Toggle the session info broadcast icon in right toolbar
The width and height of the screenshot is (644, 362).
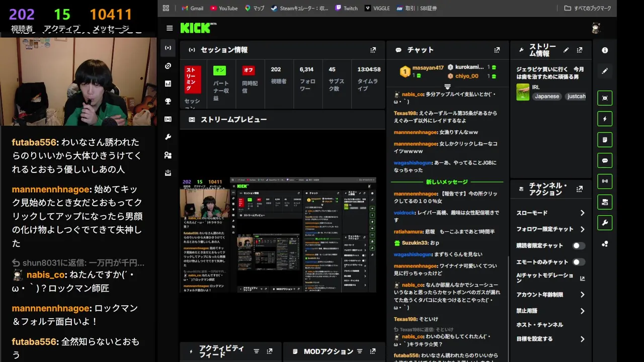[x=605, y=181]
